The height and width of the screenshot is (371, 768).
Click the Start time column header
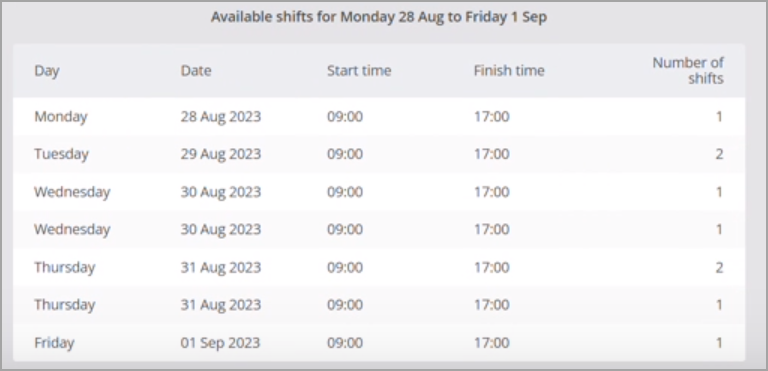(x=359, y=71)
